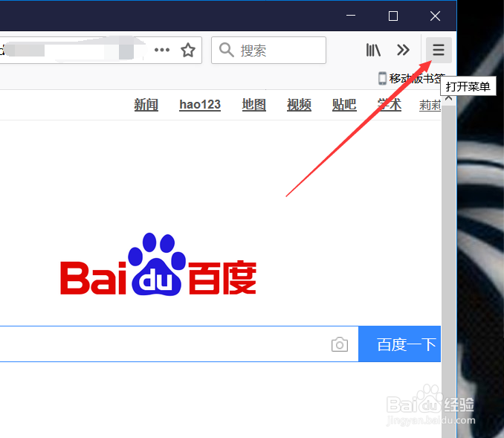The image size is (504, 438).
Task: Minimize the Firefox window
Action: pos(351,16)
